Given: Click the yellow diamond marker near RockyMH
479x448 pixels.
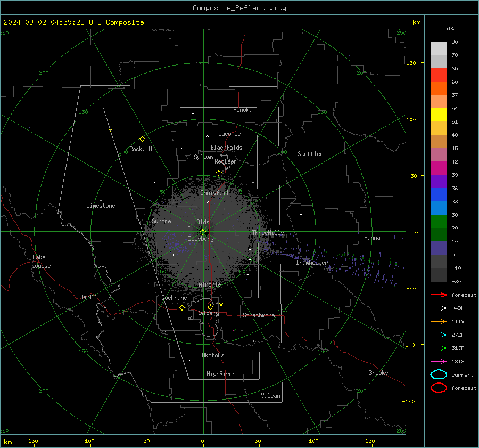Looking at the screenshot, I should tap(142, 139).
